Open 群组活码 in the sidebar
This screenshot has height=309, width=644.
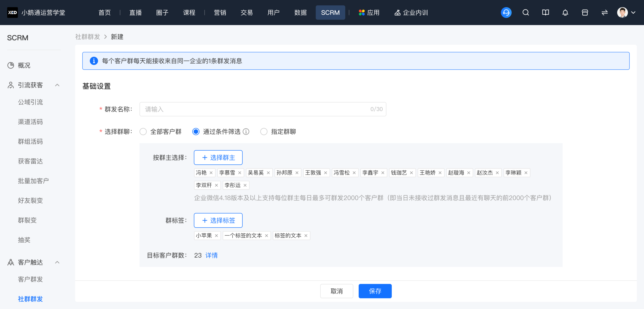click(30, 142)
